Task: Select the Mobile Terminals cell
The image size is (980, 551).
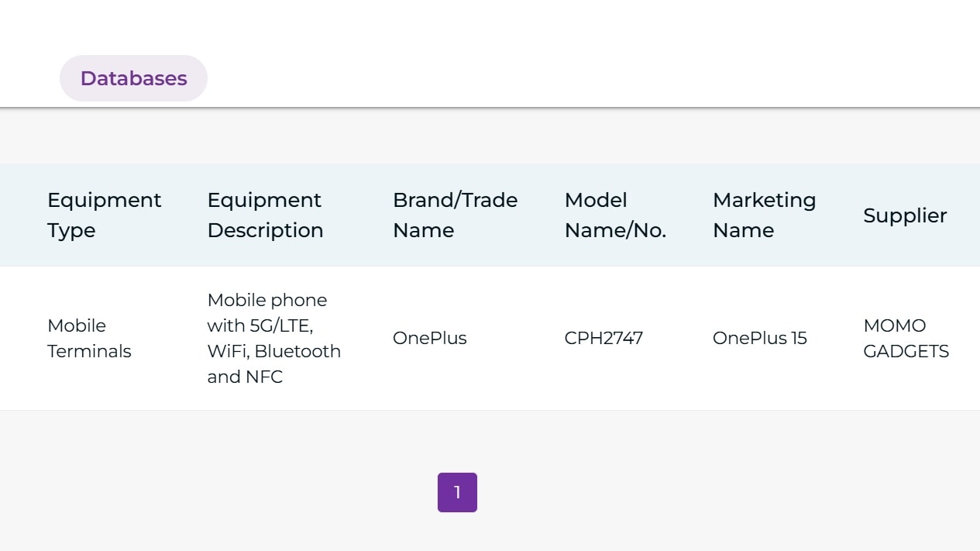Action: (89, 338)
